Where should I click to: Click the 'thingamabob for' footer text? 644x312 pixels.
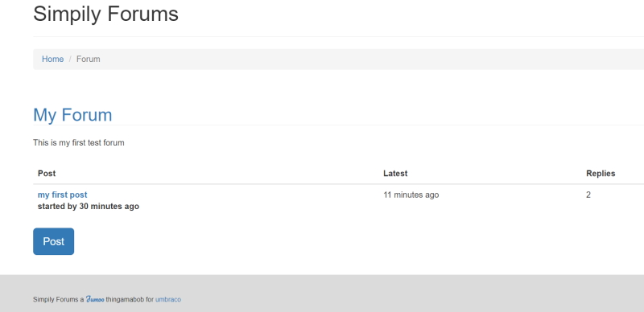[130, 299]
